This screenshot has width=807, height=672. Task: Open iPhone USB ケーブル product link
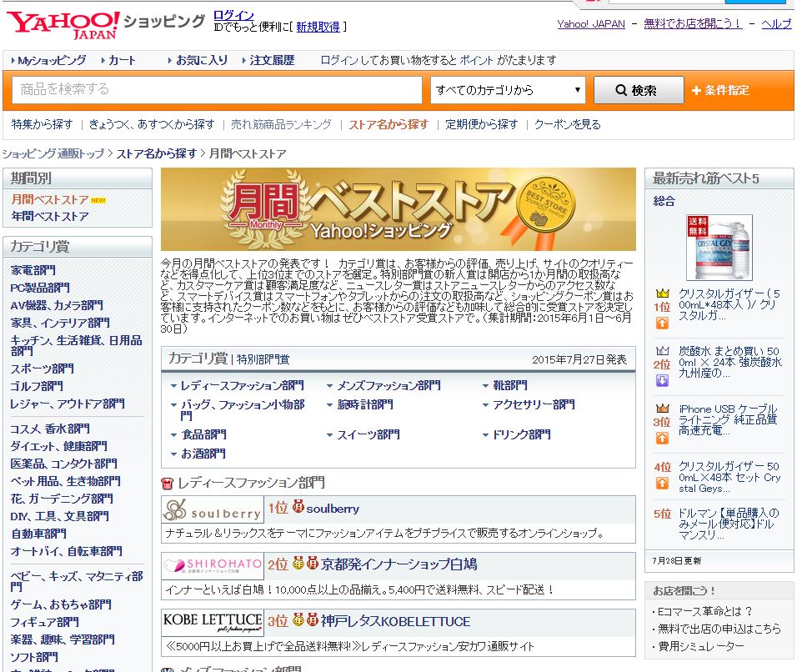point(728,420)
